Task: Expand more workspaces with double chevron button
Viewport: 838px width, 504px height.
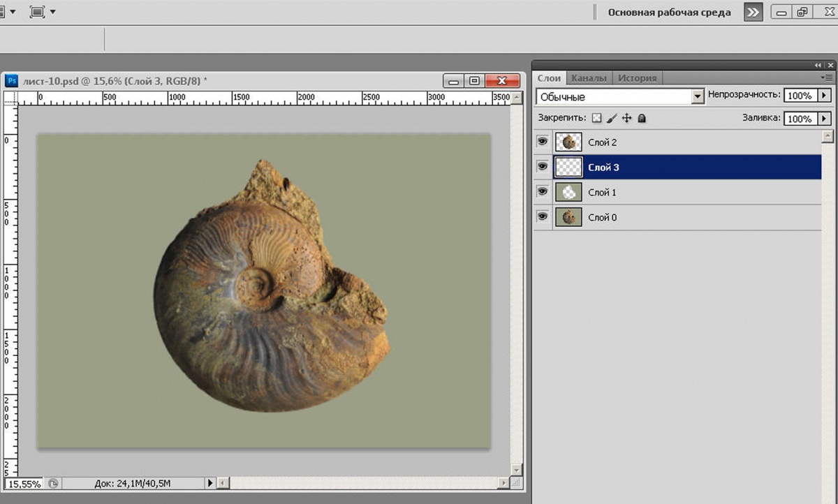Action: coord(753,12)
